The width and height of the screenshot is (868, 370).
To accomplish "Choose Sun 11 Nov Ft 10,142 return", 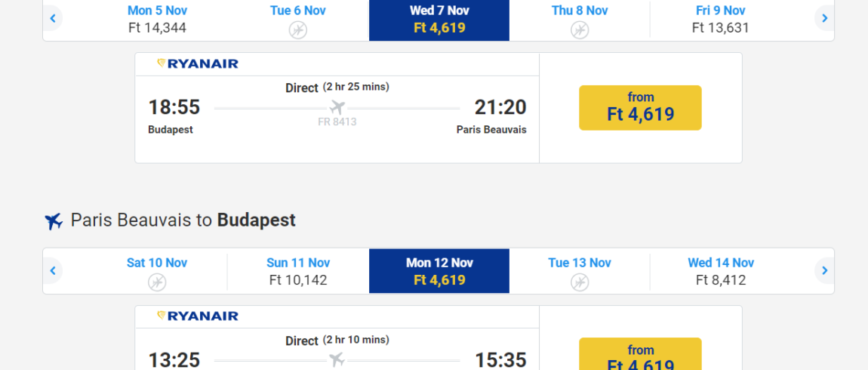I will [298, 271].
